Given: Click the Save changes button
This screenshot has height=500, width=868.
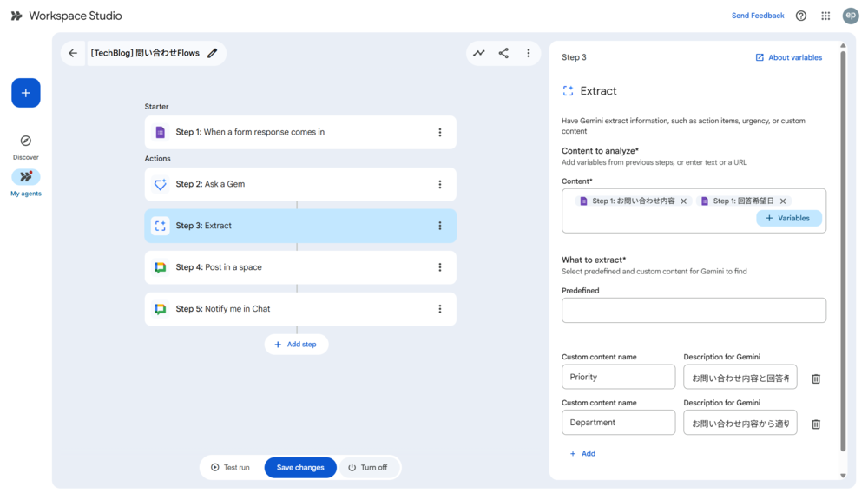Looking at the screenshot, I should coord(300,467).
